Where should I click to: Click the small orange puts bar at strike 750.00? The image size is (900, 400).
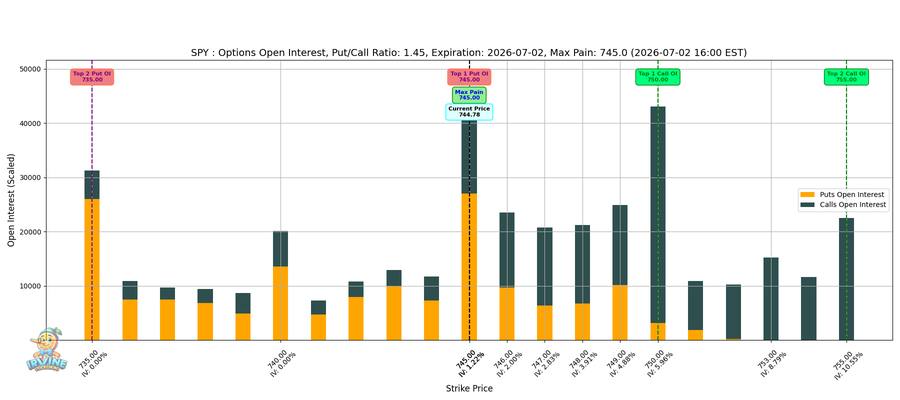click(x=658, y=332)
